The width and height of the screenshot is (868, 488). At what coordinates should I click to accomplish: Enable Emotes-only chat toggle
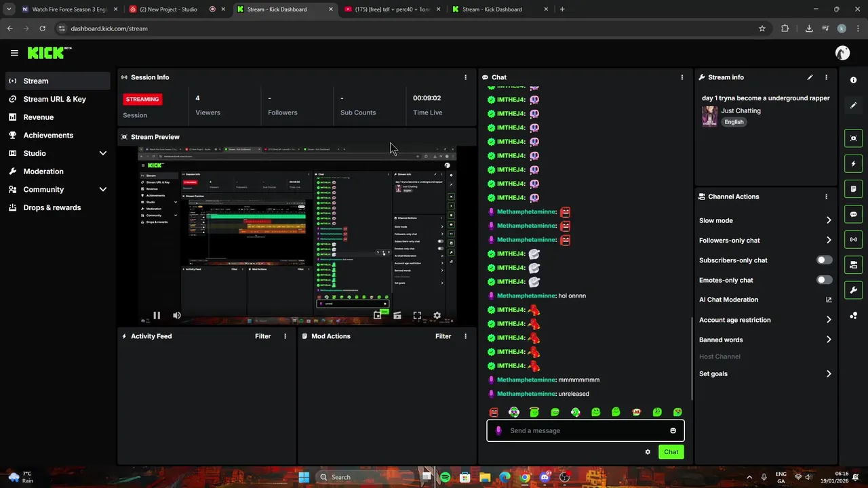pyautogui.click(x=824, y=280)
